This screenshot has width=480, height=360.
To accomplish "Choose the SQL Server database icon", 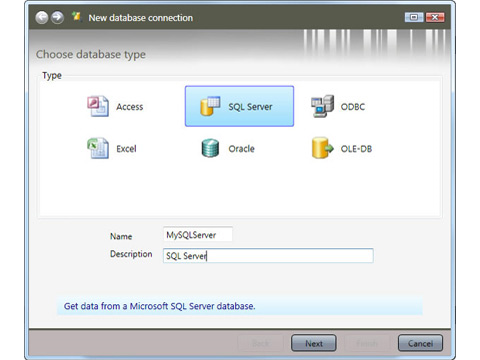I will tap(210, 106).
